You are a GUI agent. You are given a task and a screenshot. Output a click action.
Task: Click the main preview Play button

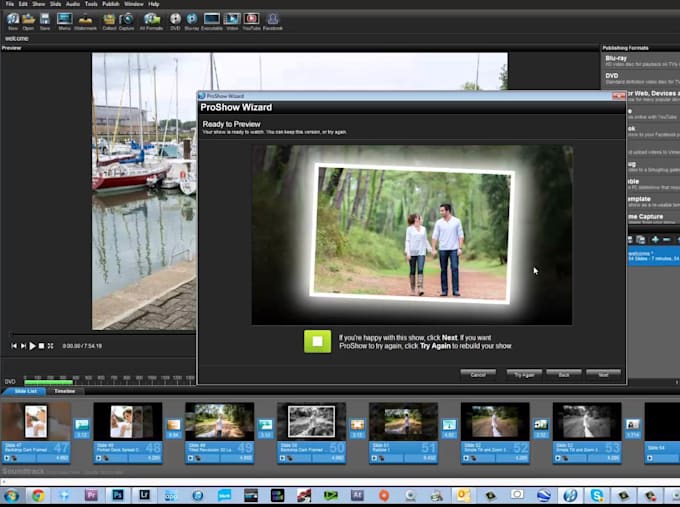pos(33,346)
